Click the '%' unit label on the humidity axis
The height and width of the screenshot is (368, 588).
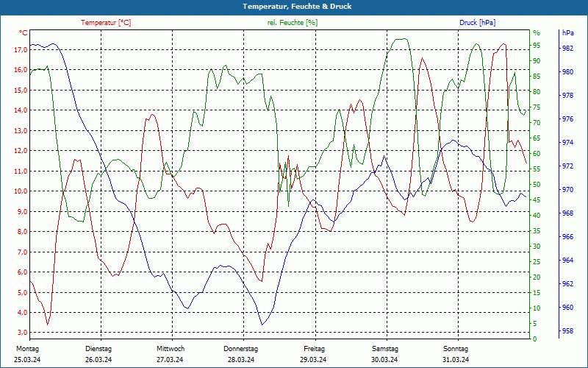coord(537,33)
